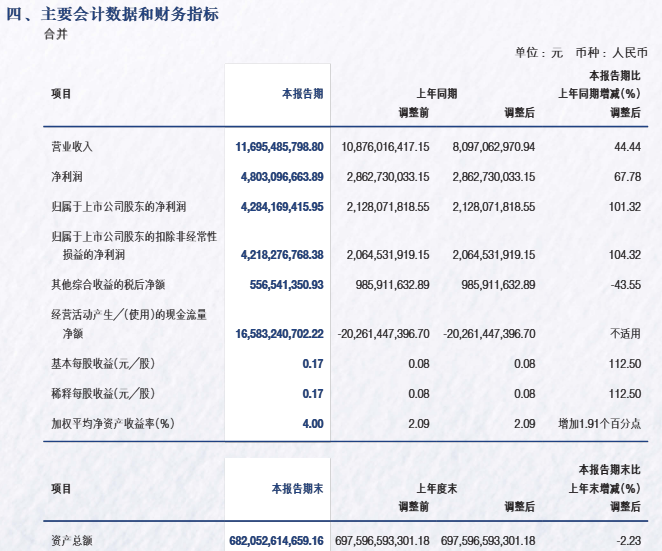
Task: Click the percentage change 101.32
Action: pos(626,206)
